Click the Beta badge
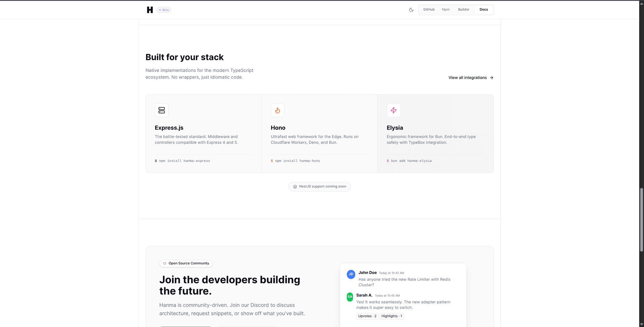The width and height of the screenshot is (644, 327). click(164, 10)
